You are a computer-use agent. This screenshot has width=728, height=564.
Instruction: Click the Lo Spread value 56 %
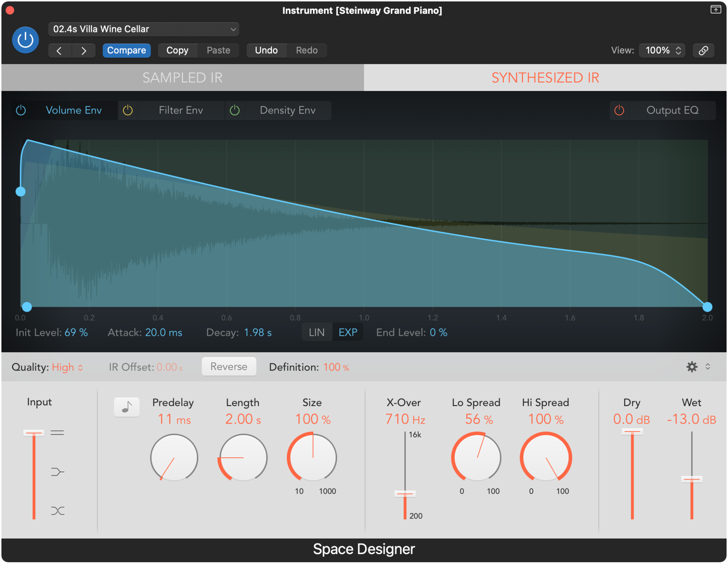pyautogui.click(x=479, y=419)
